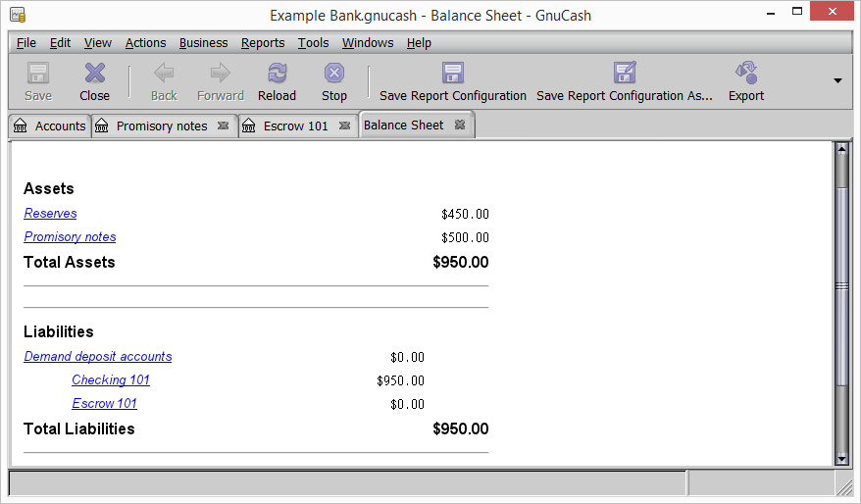Export the report using Export icon
This screenshot has width=861, height=504.
pos(746,74)
